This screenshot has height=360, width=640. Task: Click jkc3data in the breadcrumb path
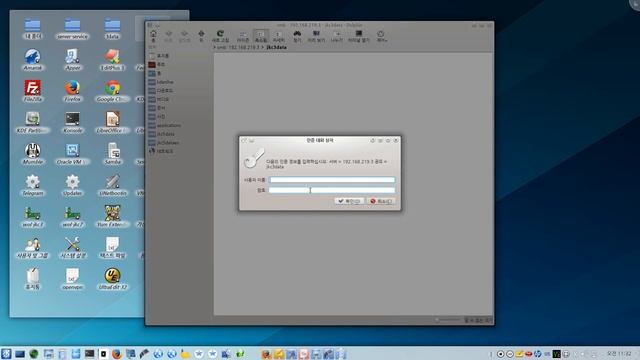[x=276, y=47]
